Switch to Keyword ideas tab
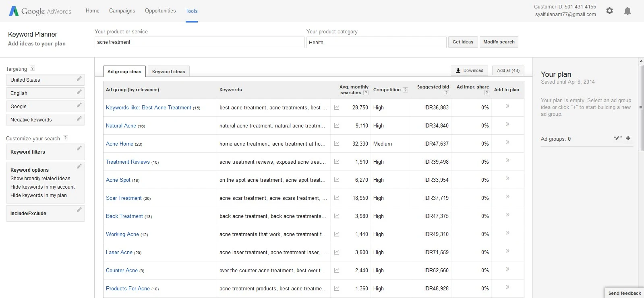Image resolution: width=644 pixels, height=298 pixels. pos(169,72)
